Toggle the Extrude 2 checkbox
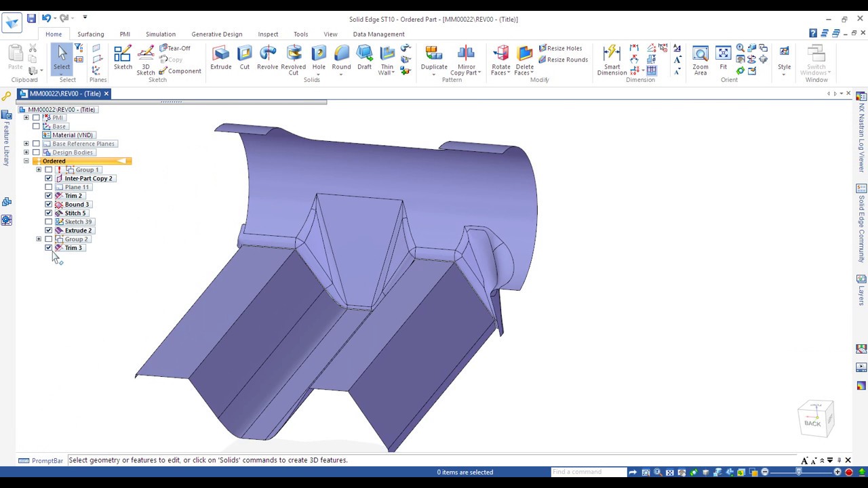868x488 pixels. [48, 230]
